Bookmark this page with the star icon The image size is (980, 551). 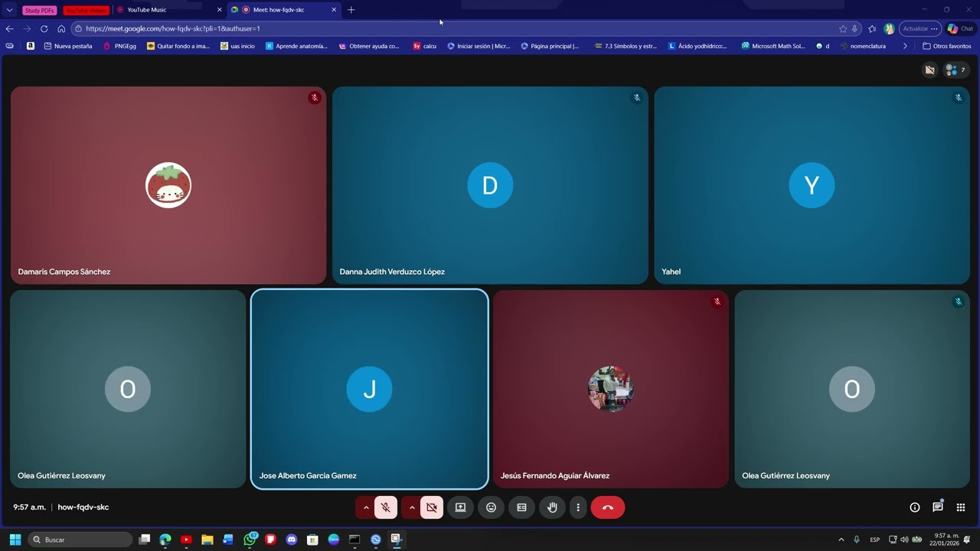(x=843, y=28)
